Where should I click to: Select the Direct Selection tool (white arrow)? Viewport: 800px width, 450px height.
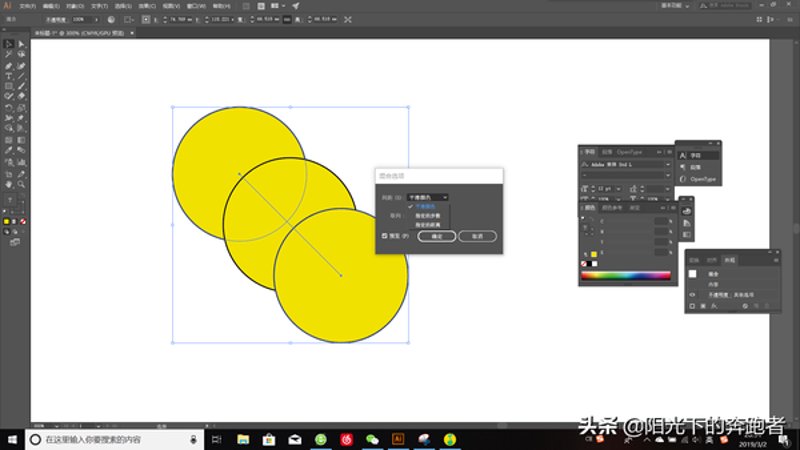point(21,44)
